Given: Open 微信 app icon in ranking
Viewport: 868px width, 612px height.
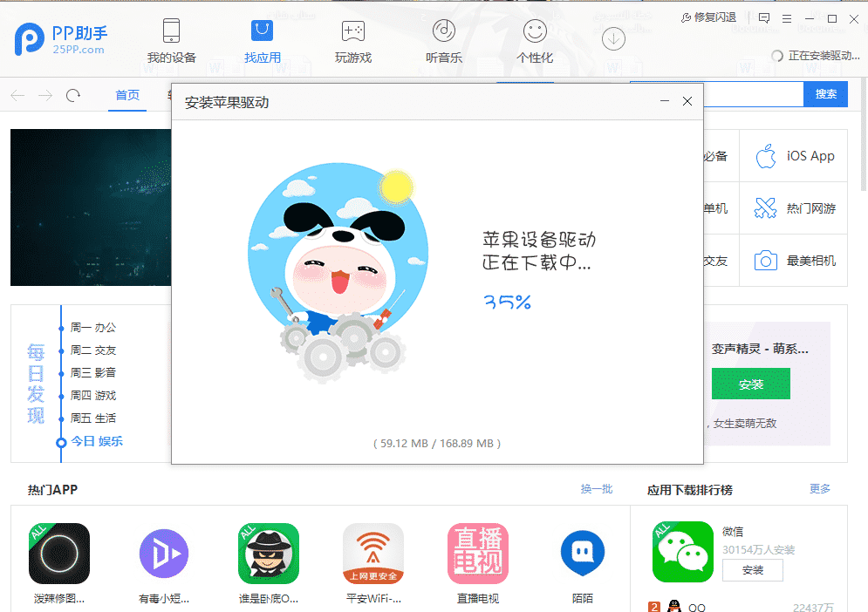Looking at the screenshot, I should 682,552.
